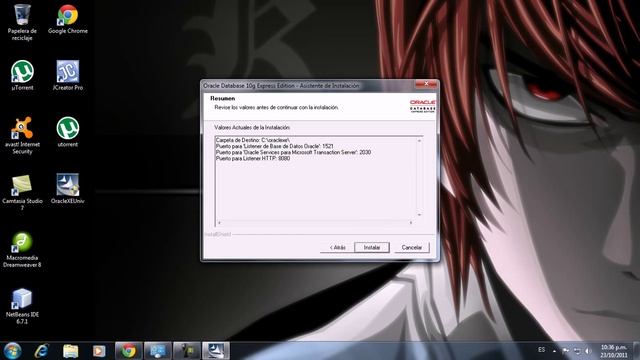Go back with the Atrás button
640x360 pixels.
click(337, 247)
